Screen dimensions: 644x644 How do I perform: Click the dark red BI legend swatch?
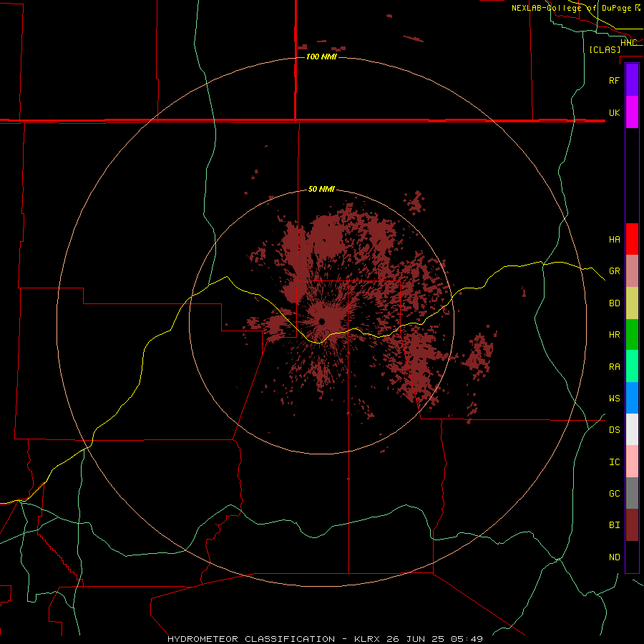[x=632, y=525]
